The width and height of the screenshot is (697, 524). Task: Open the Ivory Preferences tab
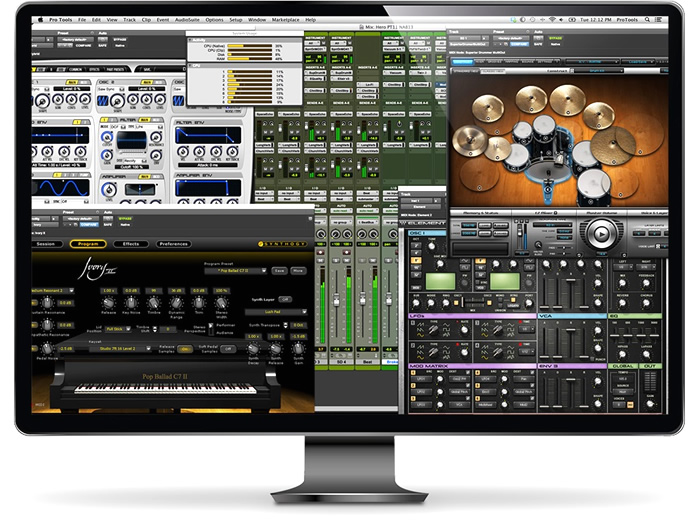pyautogui.click(x=174, y=244)
